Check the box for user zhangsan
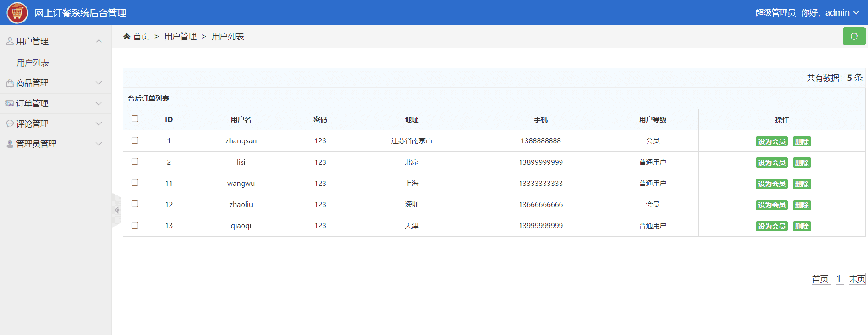Viewport: 868px width, 335px height. (x=135, y=140)
